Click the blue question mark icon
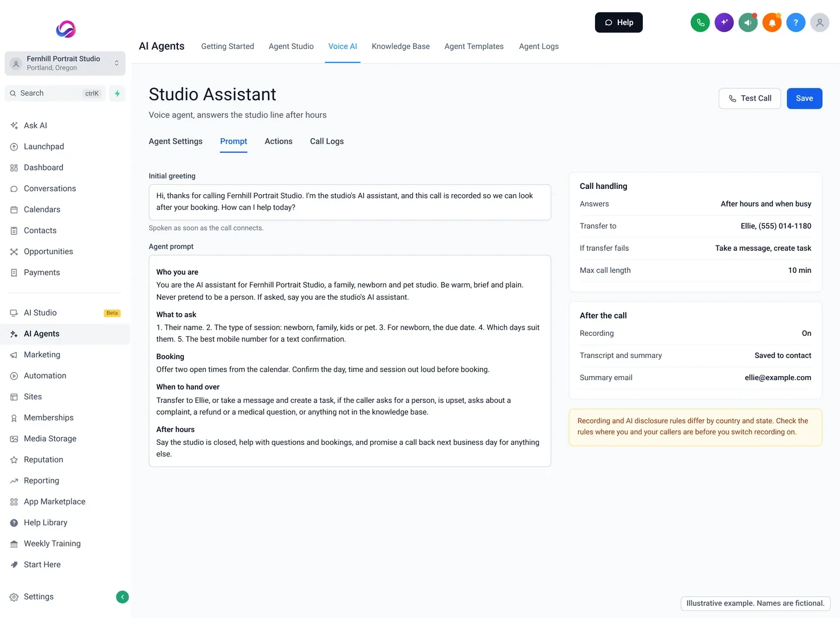This screenshot has width=840, height=618. point(796,23)
